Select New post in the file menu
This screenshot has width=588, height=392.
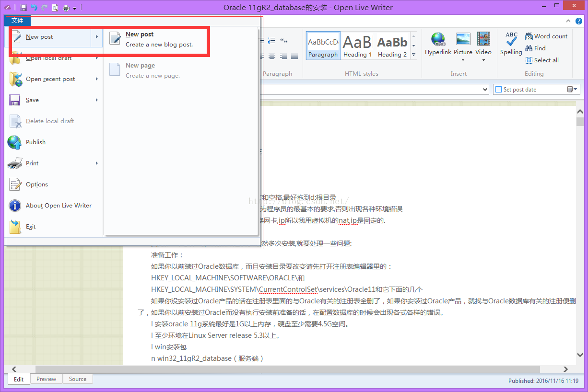tap(48, 37)
